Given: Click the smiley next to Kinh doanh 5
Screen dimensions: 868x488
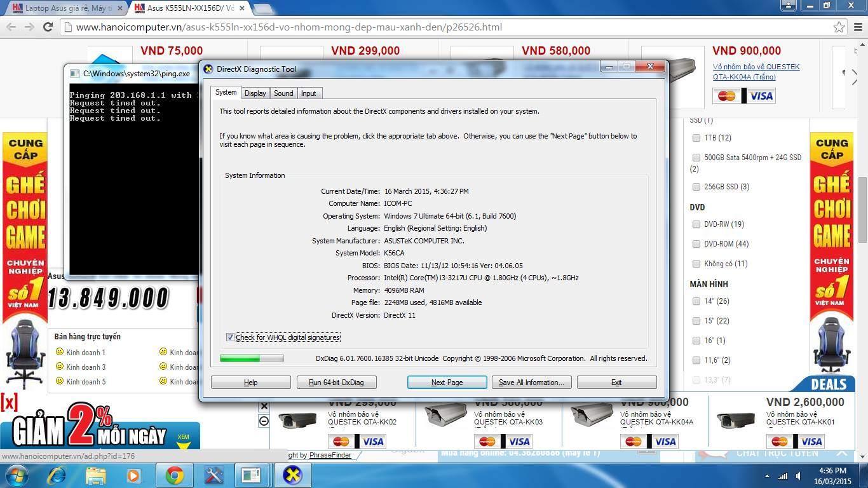Looking at the screenshot, I should pyautogui.click(x=60, y=381).
